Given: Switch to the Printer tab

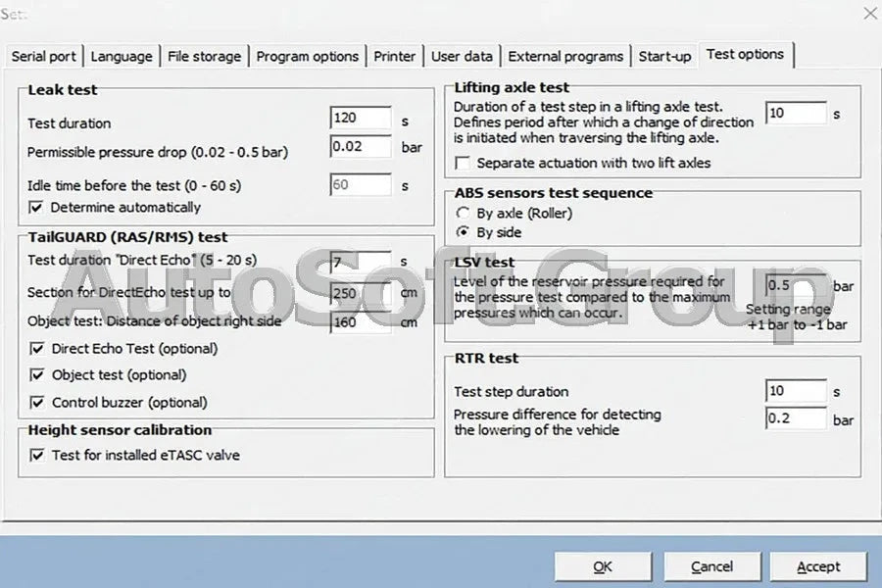Looking at the screenshot, I should tap(394, 56).
